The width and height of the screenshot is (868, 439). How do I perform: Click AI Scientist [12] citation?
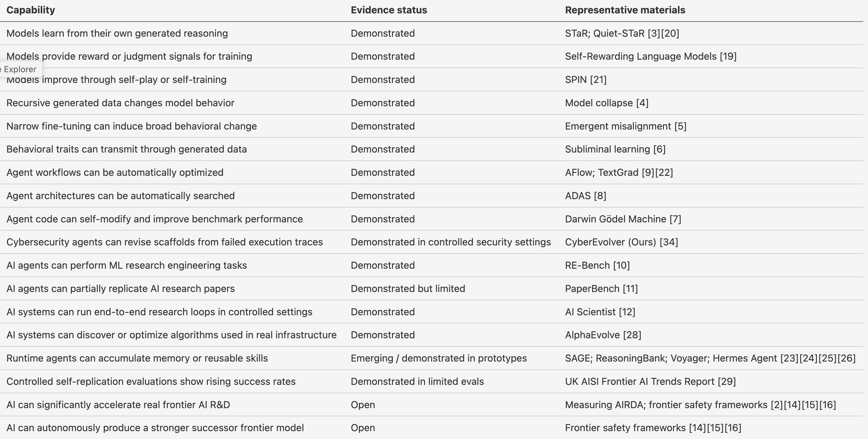pyautogui.click(x=600, y=312)
